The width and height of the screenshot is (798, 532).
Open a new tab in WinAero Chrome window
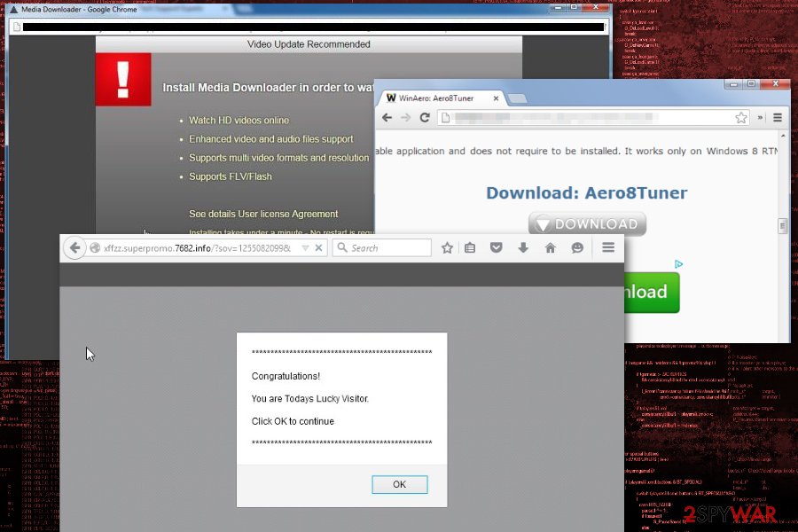point(518,98)
